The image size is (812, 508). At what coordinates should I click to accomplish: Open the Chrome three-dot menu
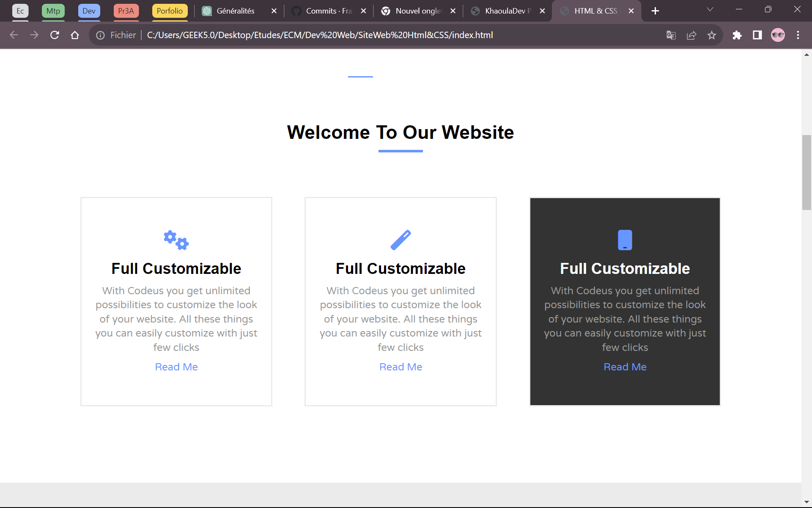(798, 35)
